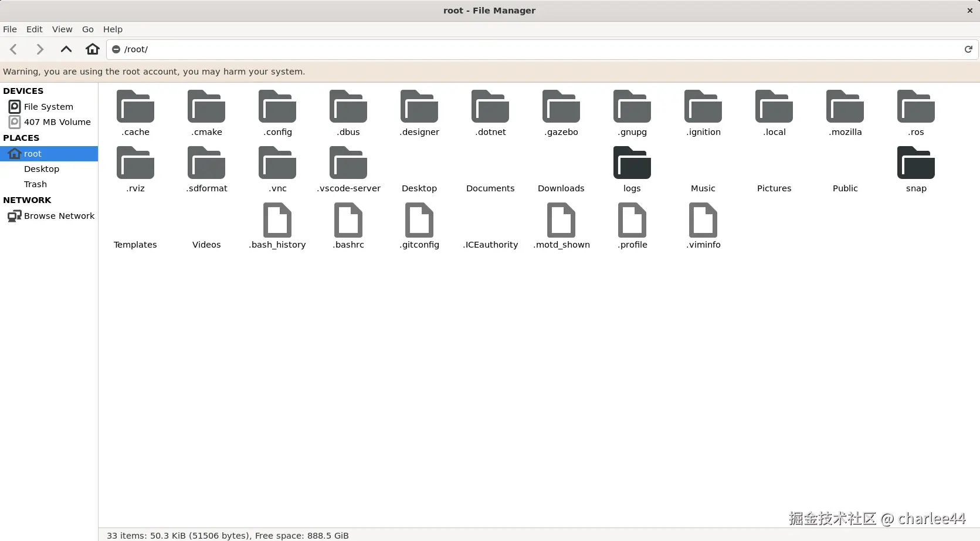Open the Help menu
Viewport: 980px width, 541px height.
(113, 29)
